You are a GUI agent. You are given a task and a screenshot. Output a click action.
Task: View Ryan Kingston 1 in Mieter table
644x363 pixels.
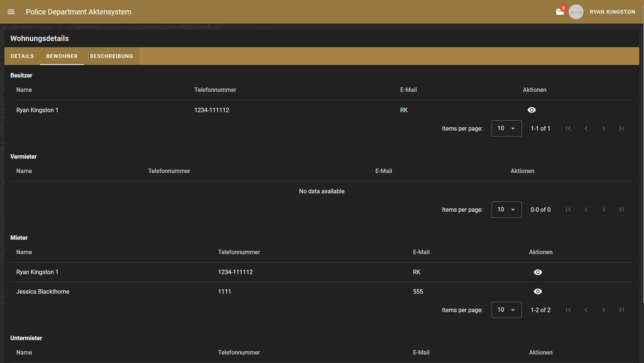point(538,272)
